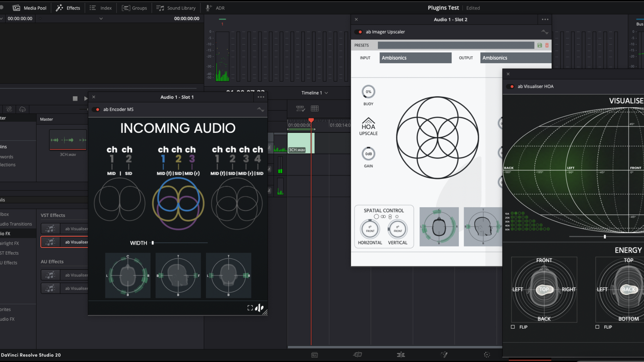Image resolution: width=644 pixels, height=362 pixels.
Task: Open the Media page icon in bottom bar
Action: coord(314,355)
